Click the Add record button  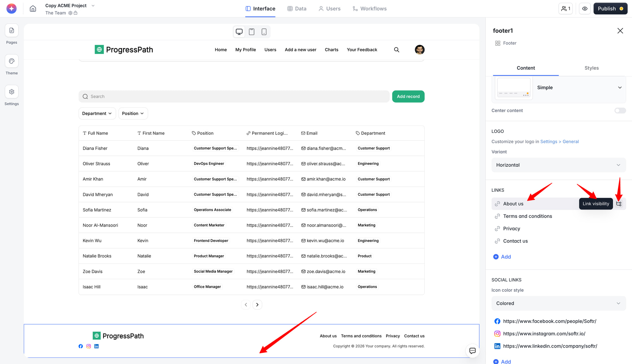408,97
